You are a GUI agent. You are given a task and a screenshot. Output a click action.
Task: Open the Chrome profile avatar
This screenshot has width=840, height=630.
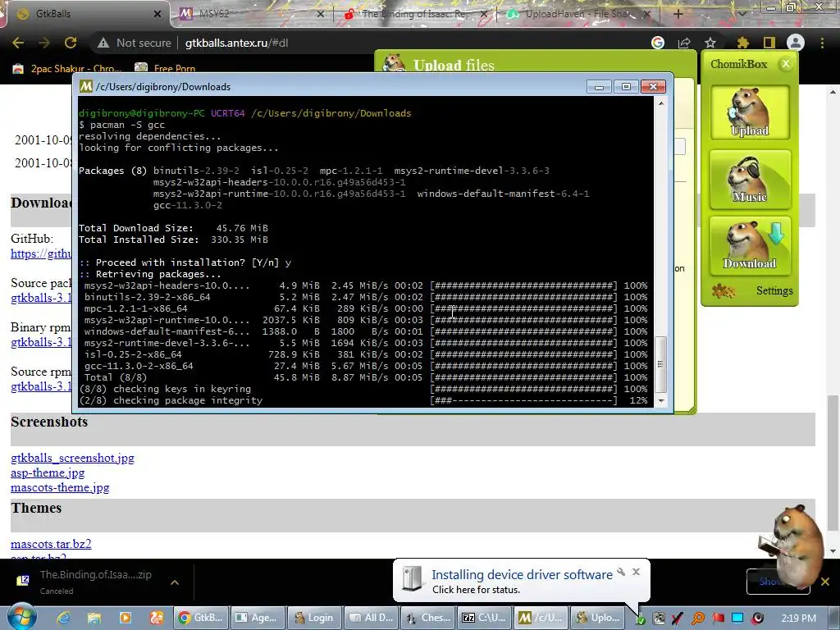[796, 43]
